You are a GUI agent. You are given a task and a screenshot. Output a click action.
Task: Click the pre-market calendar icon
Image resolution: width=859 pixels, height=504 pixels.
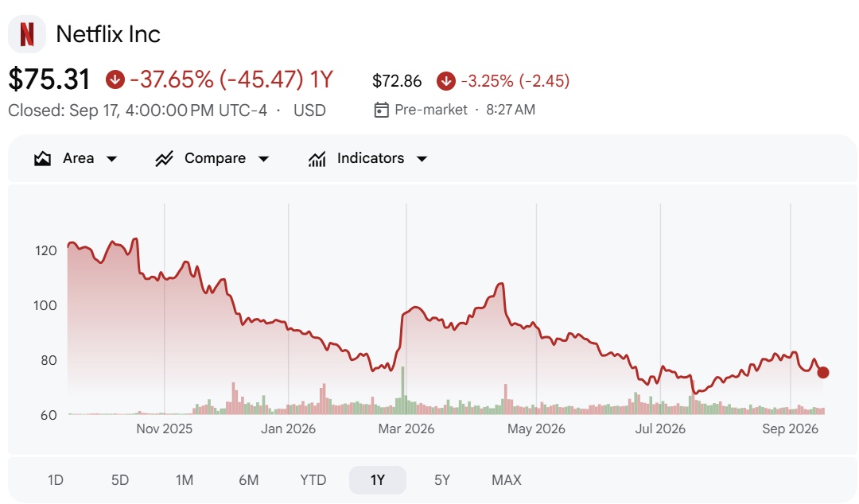pos(381,110)
